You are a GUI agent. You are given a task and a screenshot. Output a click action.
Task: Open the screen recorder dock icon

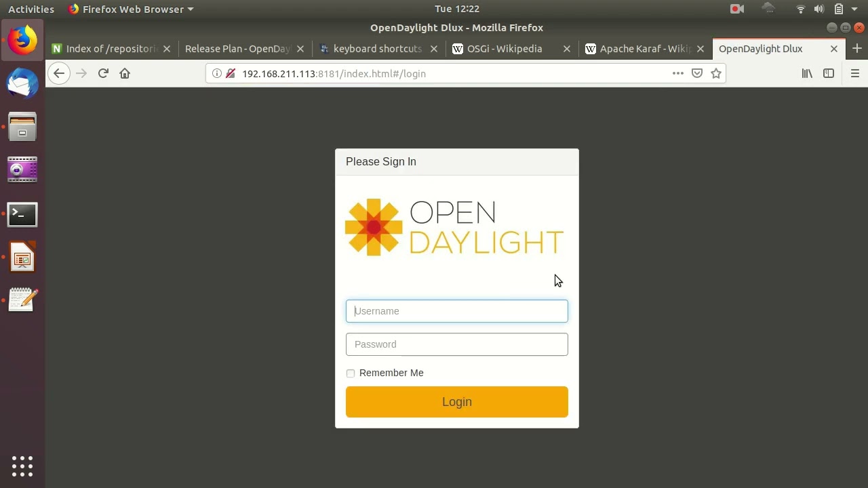coord(22,170)
